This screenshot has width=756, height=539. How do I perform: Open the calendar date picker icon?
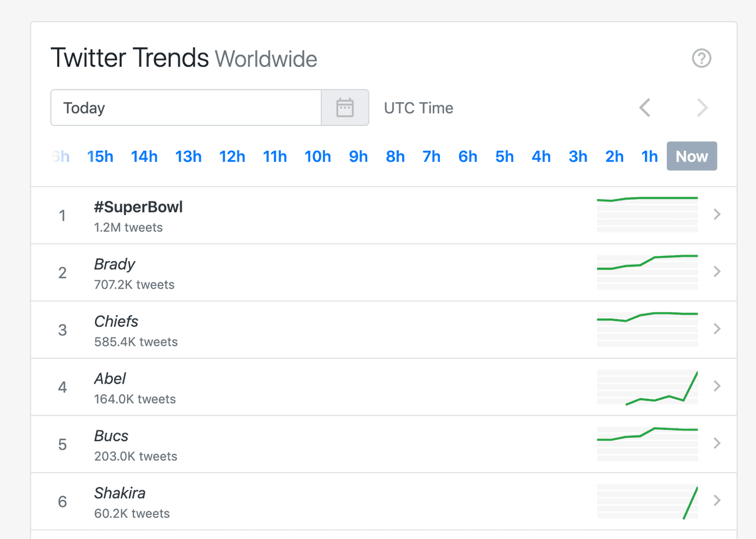point(345,107)
